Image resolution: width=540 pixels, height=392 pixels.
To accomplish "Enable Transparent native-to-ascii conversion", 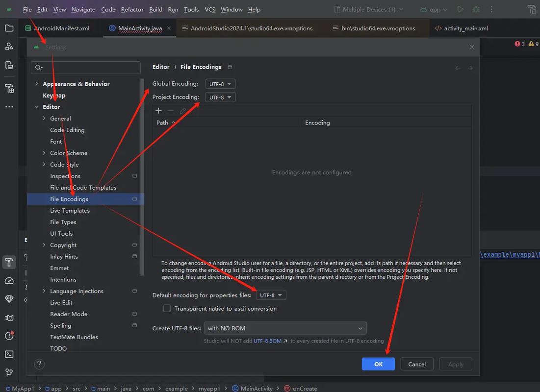I will [x=167, y=308].
